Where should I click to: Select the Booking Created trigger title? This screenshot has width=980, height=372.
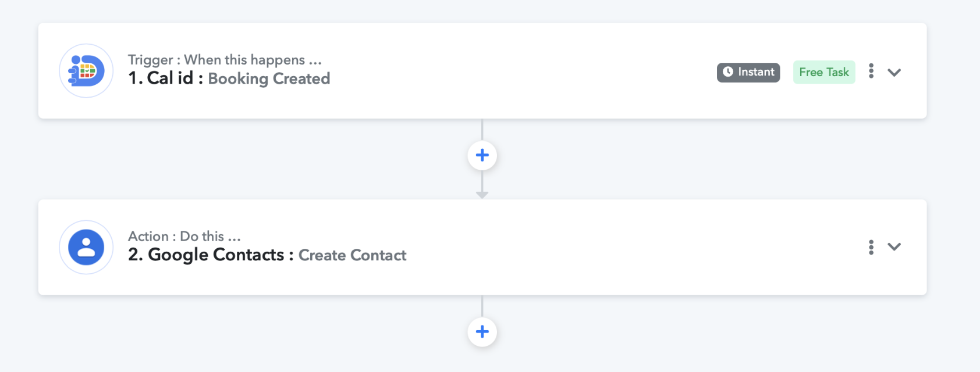[269, 79]
